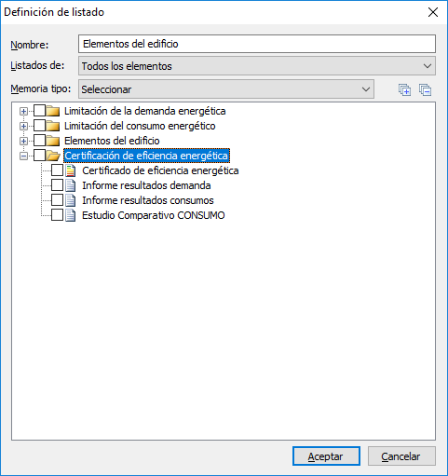Click the folder icon for Elementos del edificio
The width and height of the screenshot is (448, 476).
click(53, 141)
